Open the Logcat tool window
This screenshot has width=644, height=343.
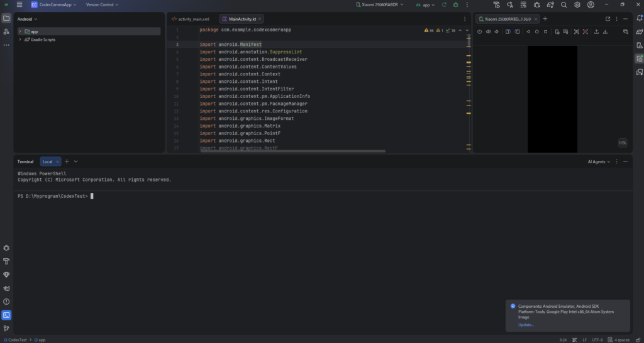[6, 288]
